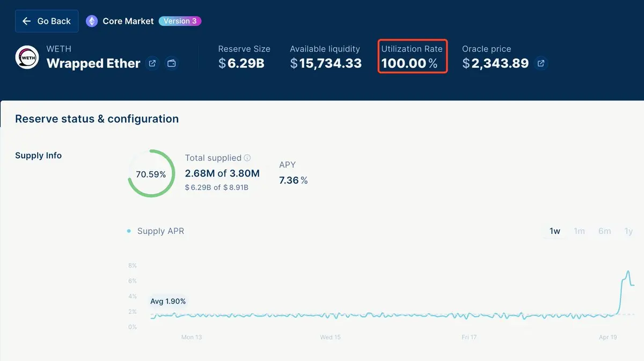Screen dimensions: 644x361
Task: Click the info icon next to Total supplied
Action: (247, 158)
